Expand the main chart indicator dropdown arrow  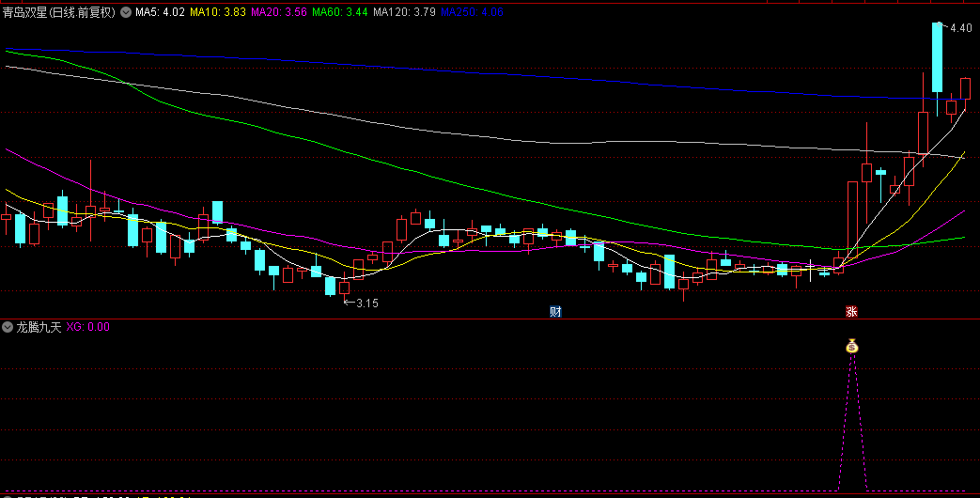tap(126, 12)
